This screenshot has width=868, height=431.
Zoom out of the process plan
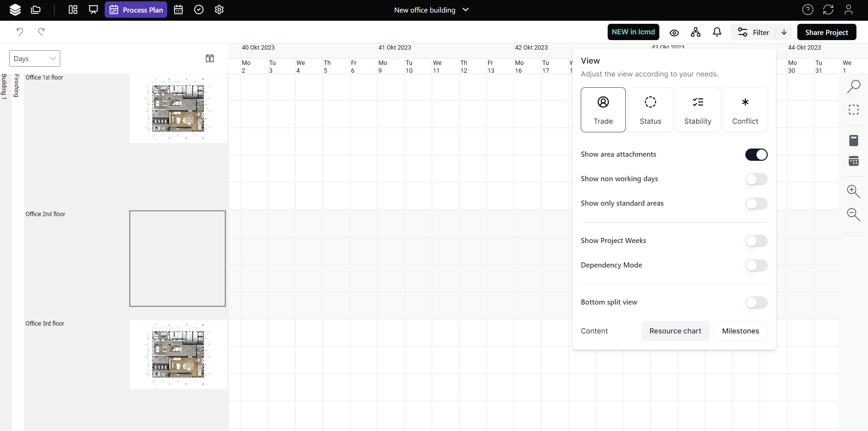tap(853, 214)
